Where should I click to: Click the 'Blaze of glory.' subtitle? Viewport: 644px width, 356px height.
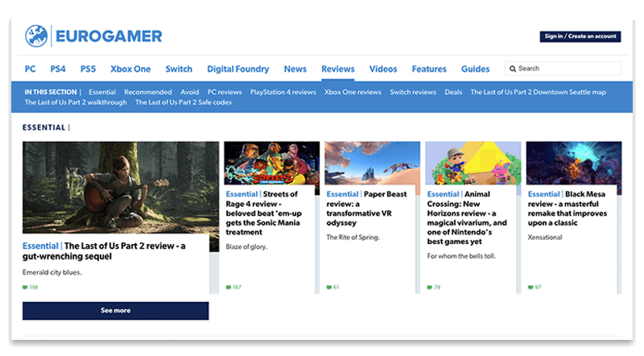pos(246,246)
